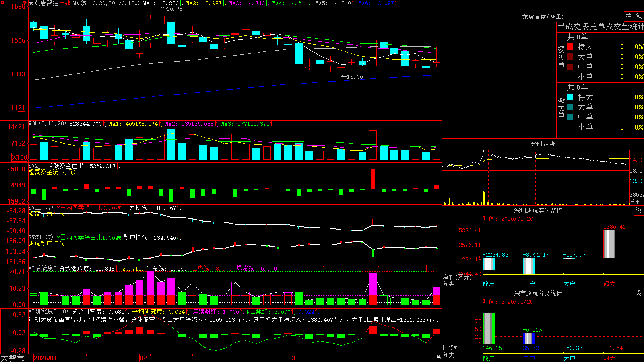Click the MA4: 14.611 value
The image size is (644, 362).
tap(292, 3)
